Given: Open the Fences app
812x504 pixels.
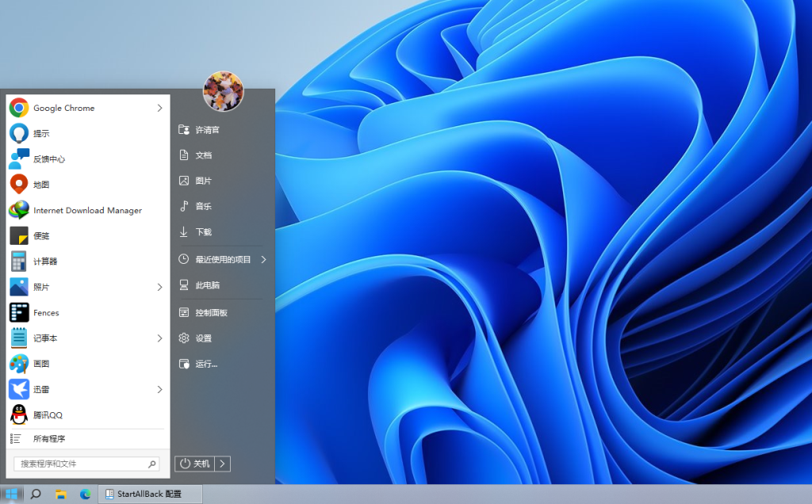Looking at the screenshot, I should (x=46, y=312).
